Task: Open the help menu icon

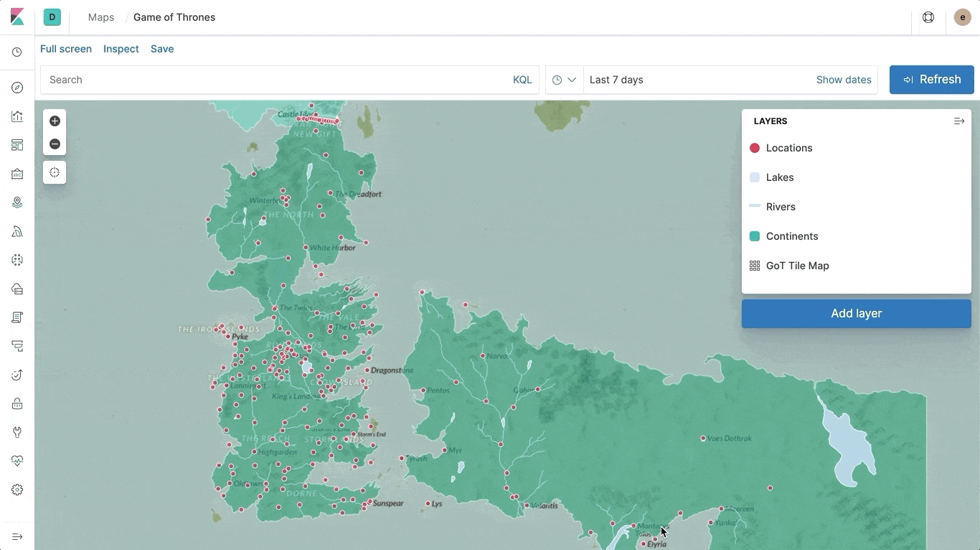Action: (x=928, y=17)
